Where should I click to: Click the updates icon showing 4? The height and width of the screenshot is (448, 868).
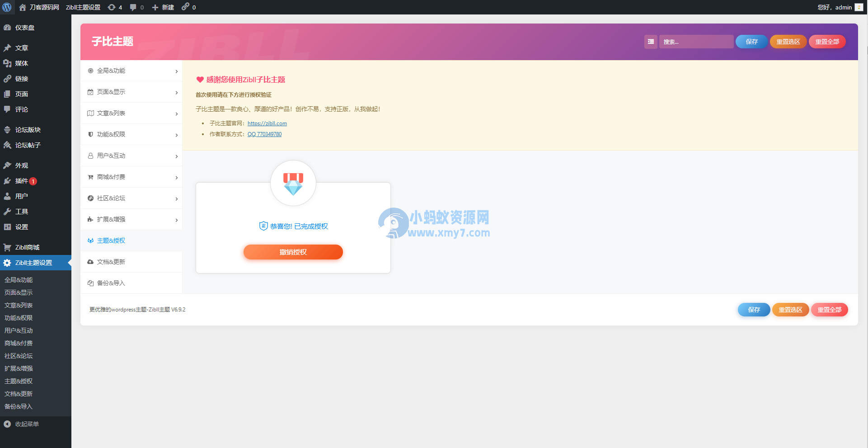(112, 7)
